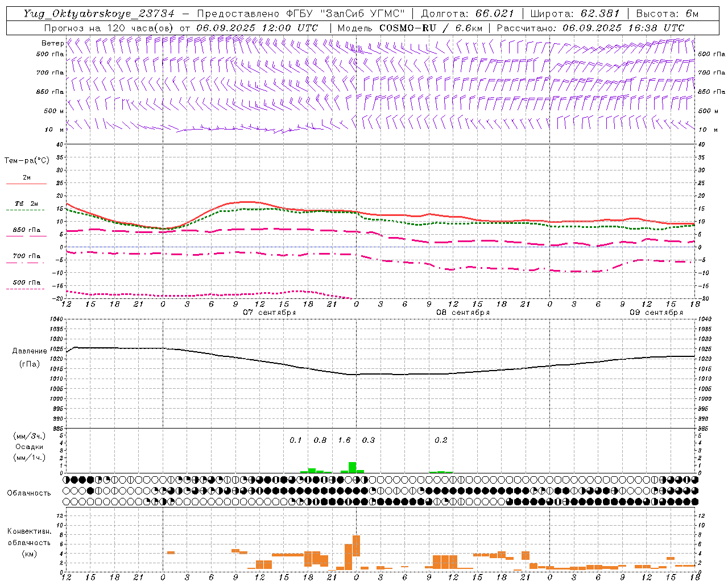
Task: Click the 10 м wind level label on left
Action: click(54, 130)
